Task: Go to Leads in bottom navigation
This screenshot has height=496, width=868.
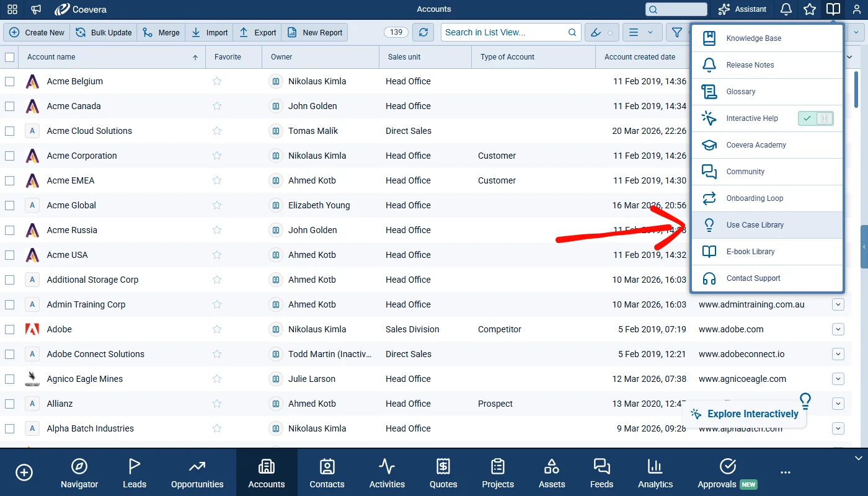Action: tap(135, 472)
